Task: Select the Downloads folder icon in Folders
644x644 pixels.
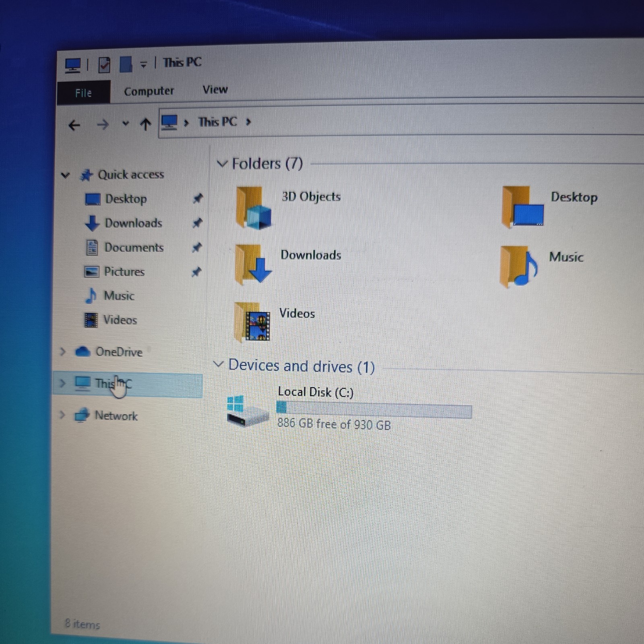Action: pyautogui.click(x=254, y=264)
